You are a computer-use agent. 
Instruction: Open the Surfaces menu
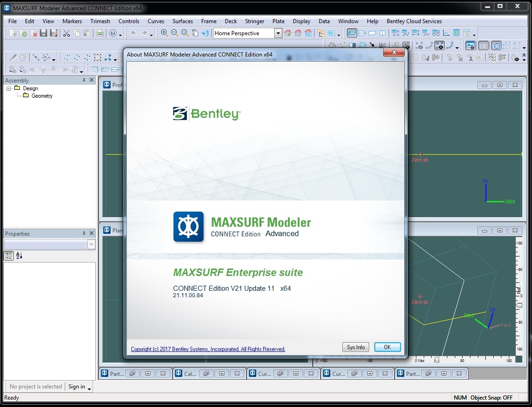coord(183,21)
